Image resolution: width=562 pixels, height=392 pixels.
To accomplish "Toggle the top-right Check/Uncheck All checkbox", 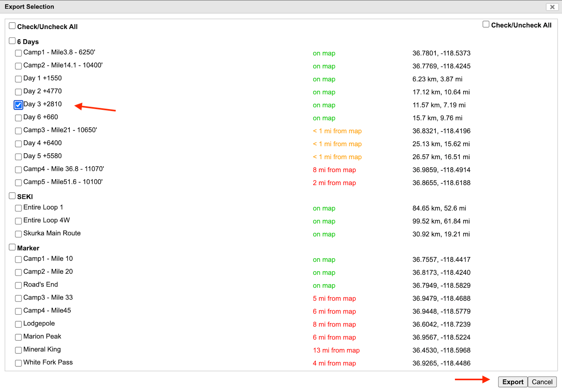I will tap(486, 24).
